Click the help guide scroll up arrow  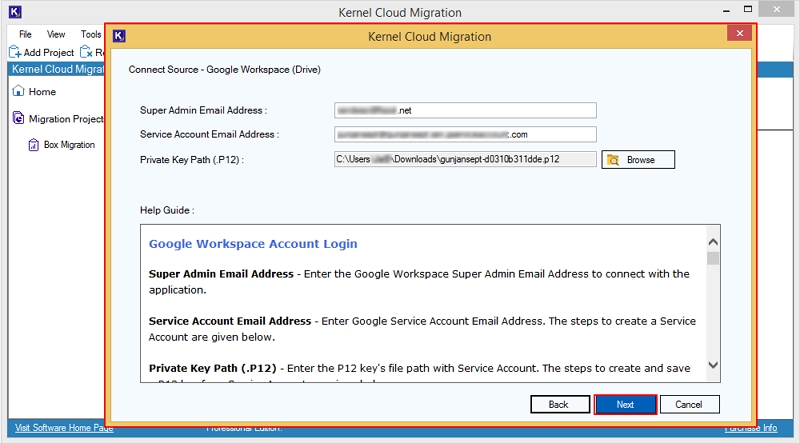[713, 242]
